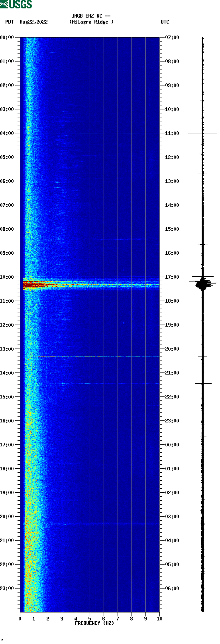Click the 03:00 UTC time label
This screenshot has width=220, height=644.
[x=172, y=517]
